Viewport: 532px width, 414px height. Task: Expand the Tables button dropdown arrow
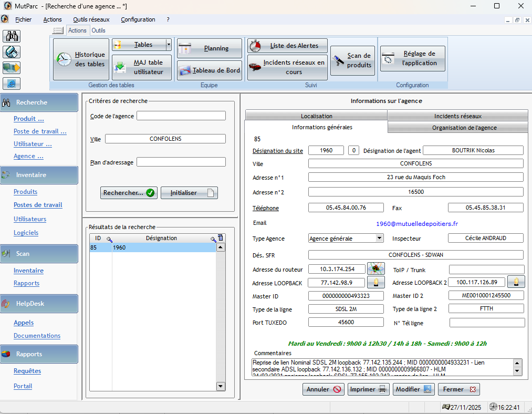[169, 45]
